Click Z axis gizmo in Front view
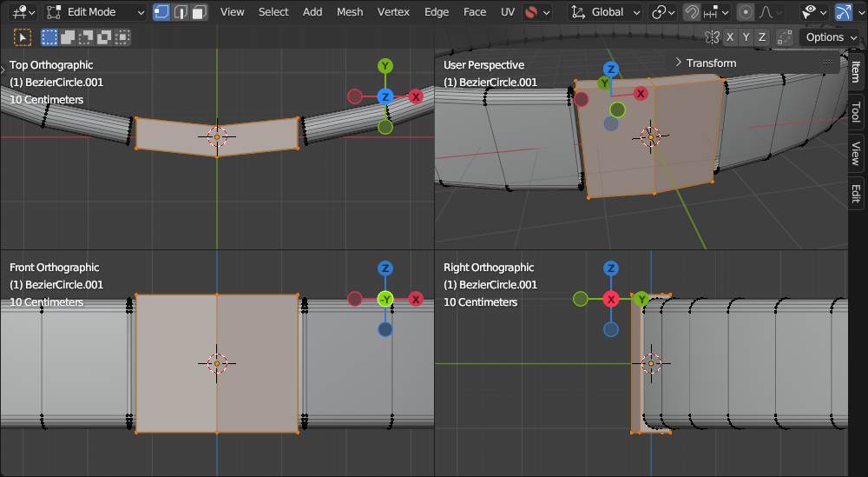The height and width of the screenshot is (477, 868). point(385,268)
